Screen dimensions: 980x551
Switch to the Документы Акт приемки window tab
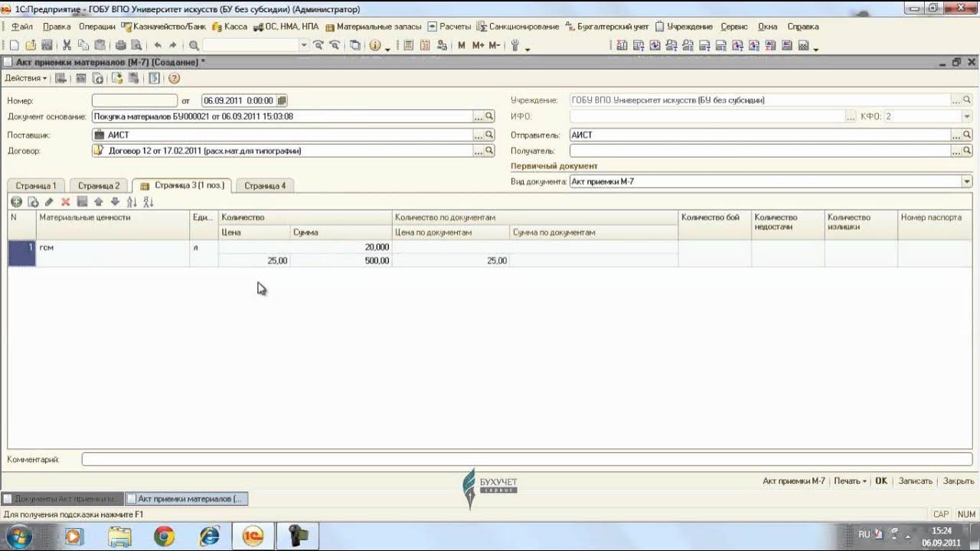(x=62, y=499)
